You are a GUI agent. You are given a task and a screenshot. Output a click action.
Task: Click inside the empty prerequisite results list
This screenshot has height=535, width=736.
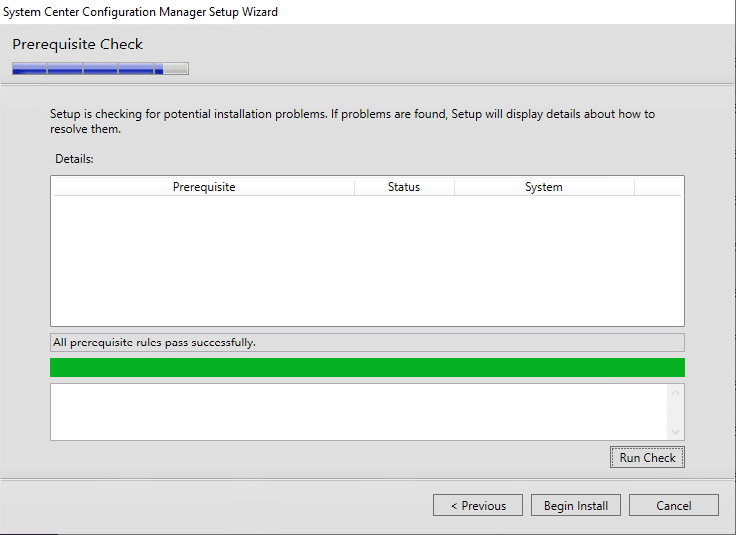click(367, 260)
